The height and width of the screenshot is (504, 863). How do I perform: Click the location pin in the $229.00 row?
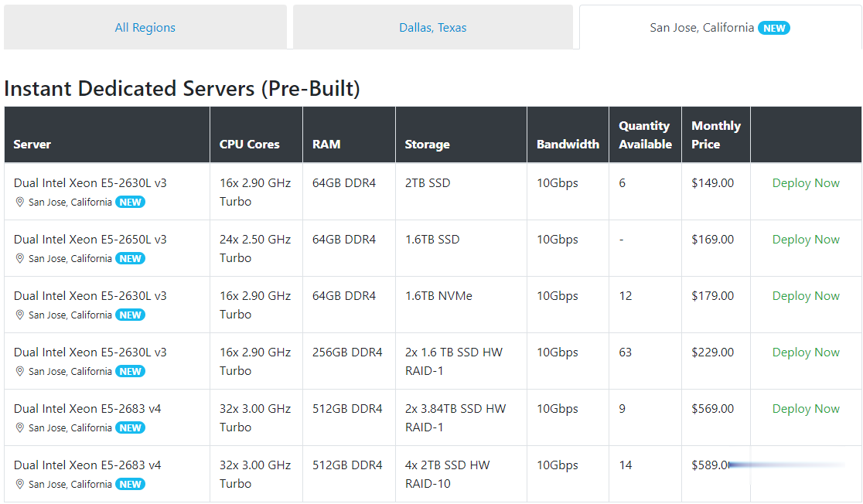click(20, 371)
